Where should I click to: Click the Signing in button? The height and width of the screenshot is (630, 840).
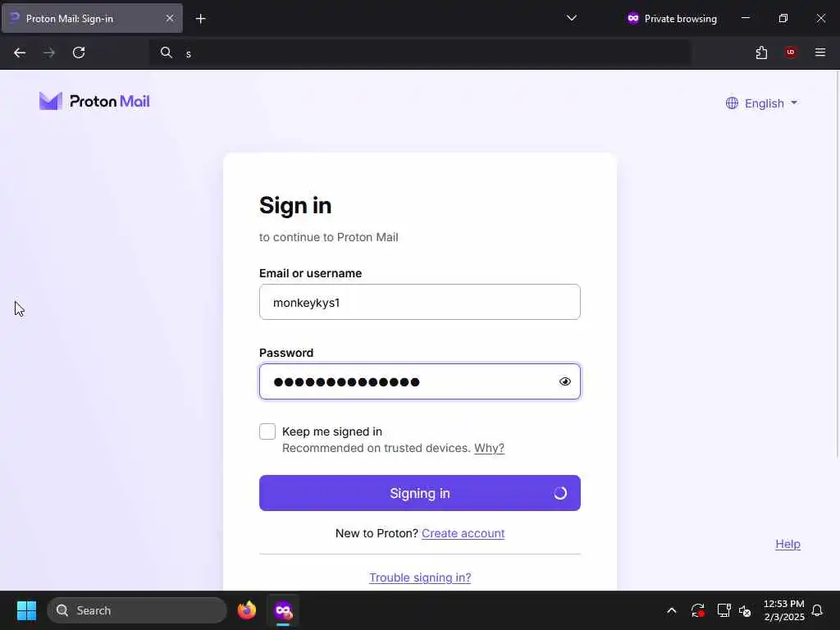pos(419,493)
